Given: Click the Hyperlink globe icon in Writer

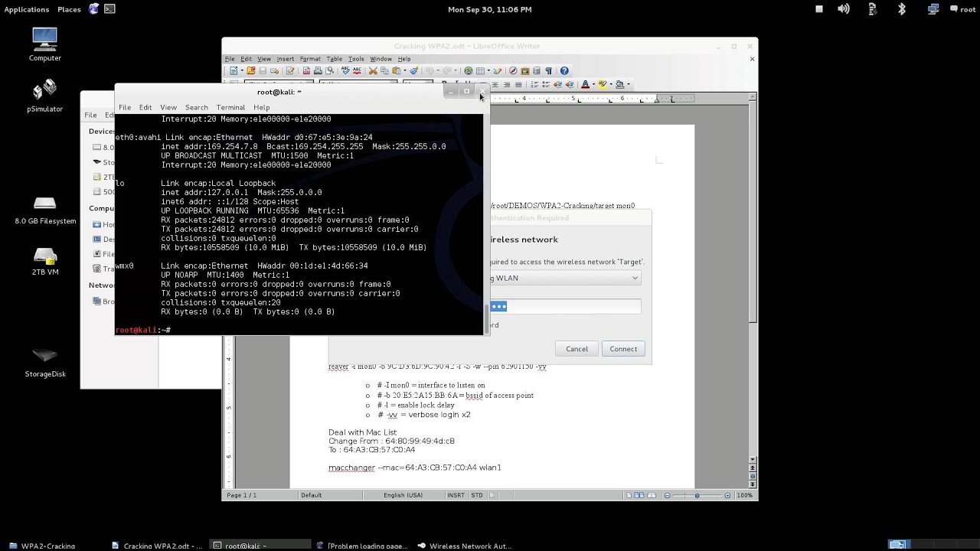Looking at the screenshot, I should (x=468, y=70).
